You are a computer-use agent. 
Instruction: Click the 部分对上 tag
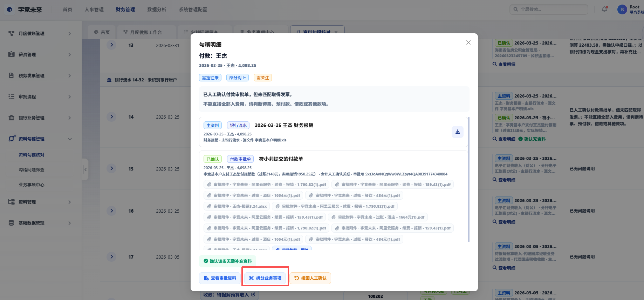click(238, 78)
